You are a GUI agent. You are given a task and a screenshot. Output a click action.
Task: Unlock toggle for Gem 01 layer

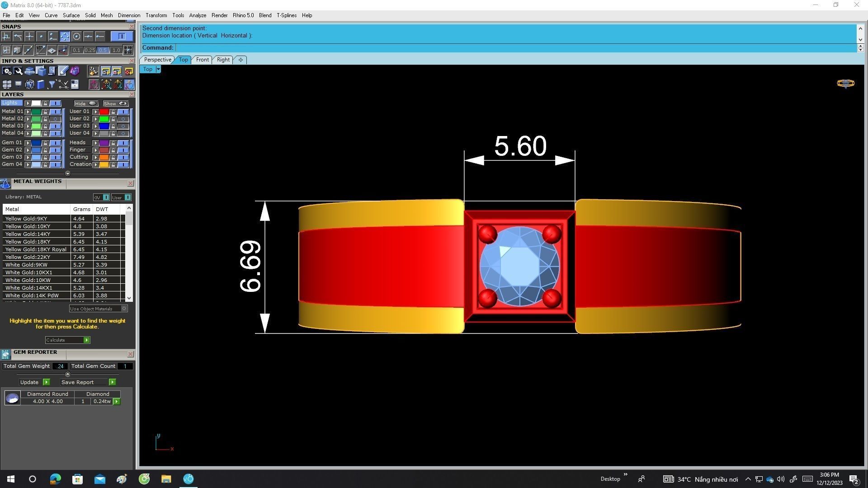tap(45, 143)
